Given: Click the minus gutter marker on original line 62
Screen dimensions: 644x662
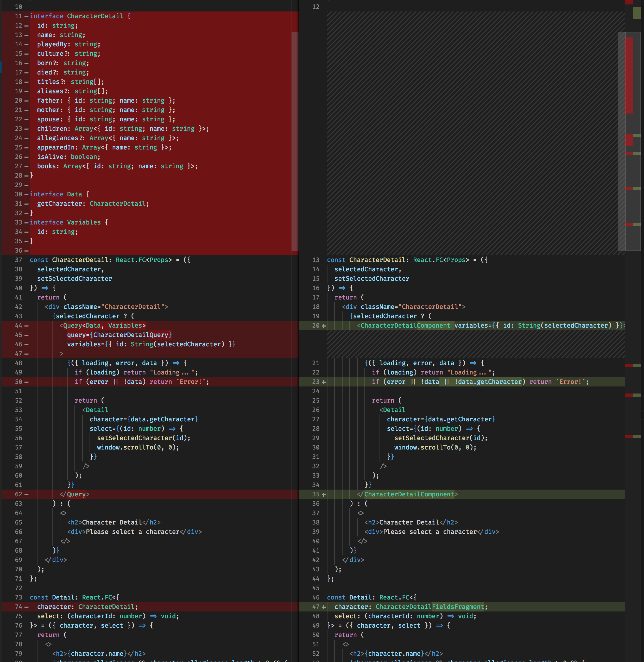Looking at the screenshot, I should click(26, 495).
